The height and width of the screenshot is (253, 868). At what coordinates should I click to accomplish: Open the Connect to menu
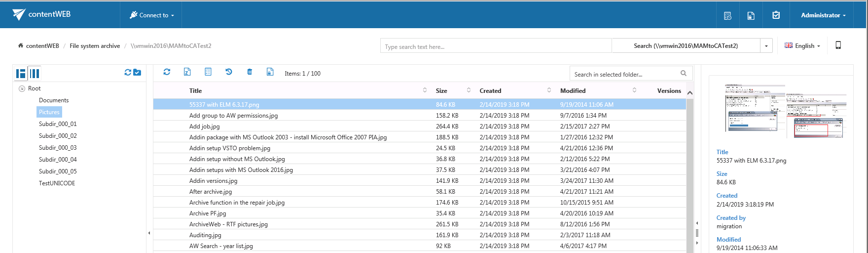tap(152, 15)
